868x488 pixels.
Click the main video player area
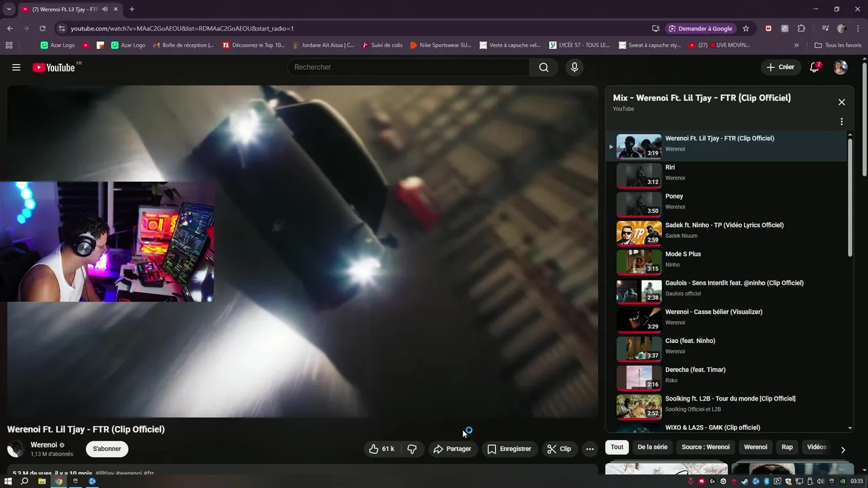(302, 251)
